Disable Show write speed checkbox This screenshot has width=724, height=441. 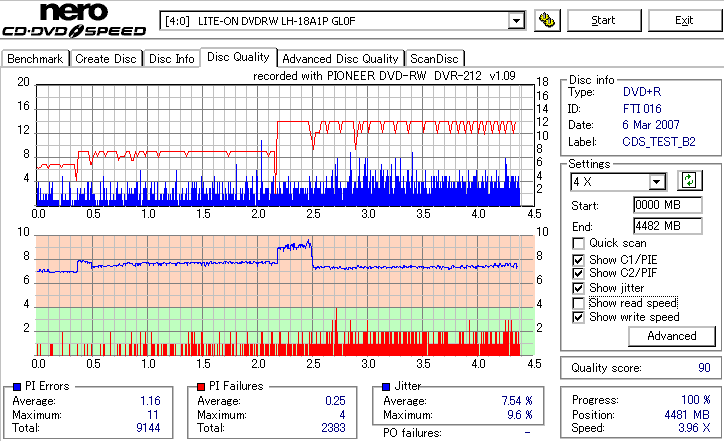click(578, 317)
